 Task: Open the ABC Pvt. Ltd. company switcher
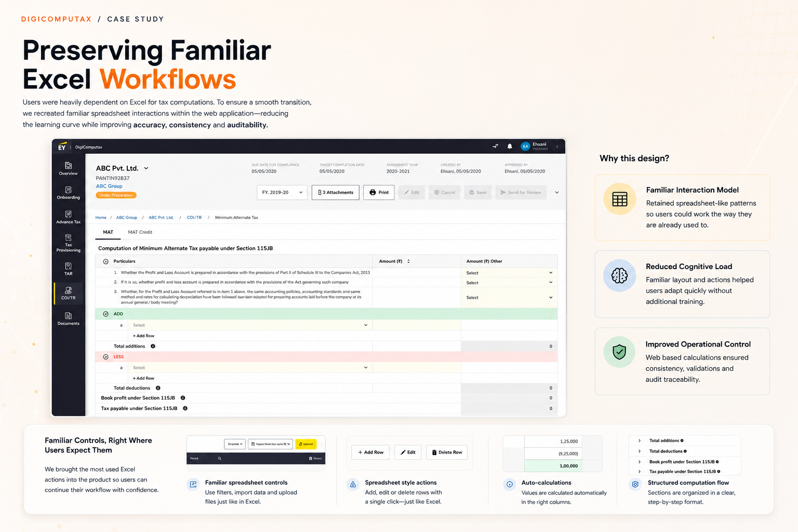[146, 168]
